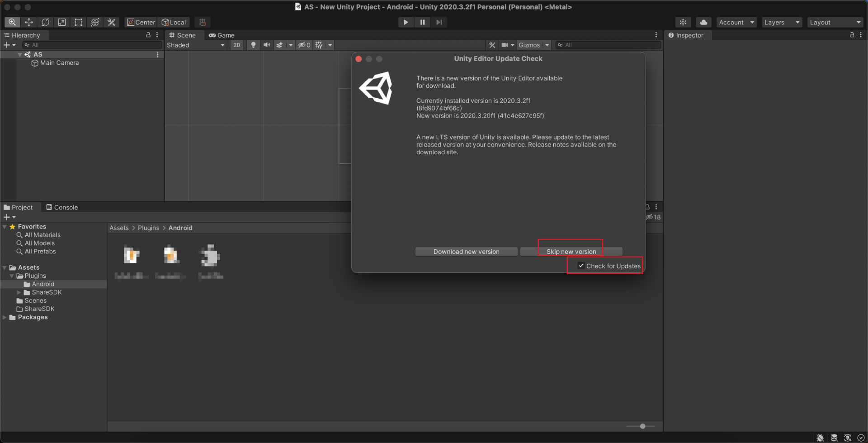The width and height of the screenshot is (868, 443).
Task: Click the Play button
Action: click(406, 22)
